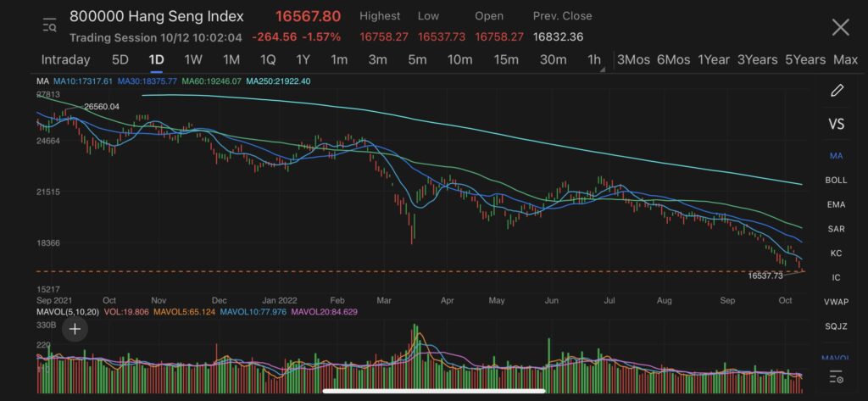Toggle the MAVOL indicator in the sidebar
The height and width of the screenshot is (401, 868).
pos(836,359)
